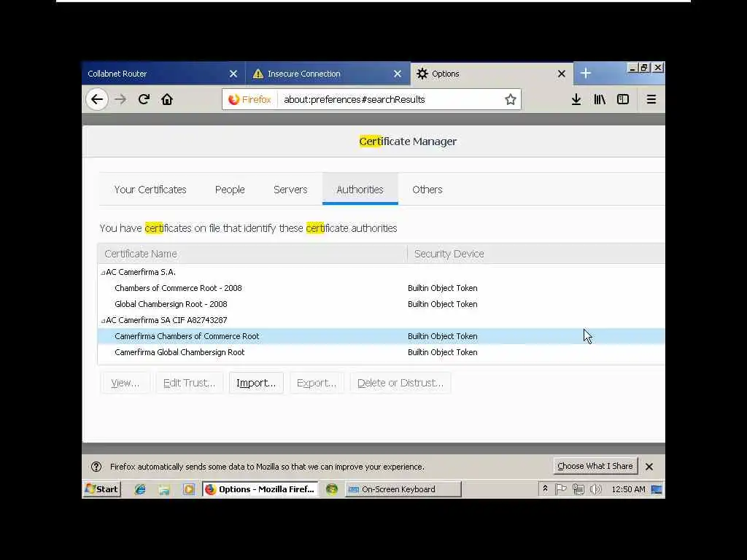Launch Windows Media Player from the taskbar

(x=189, y=489)
